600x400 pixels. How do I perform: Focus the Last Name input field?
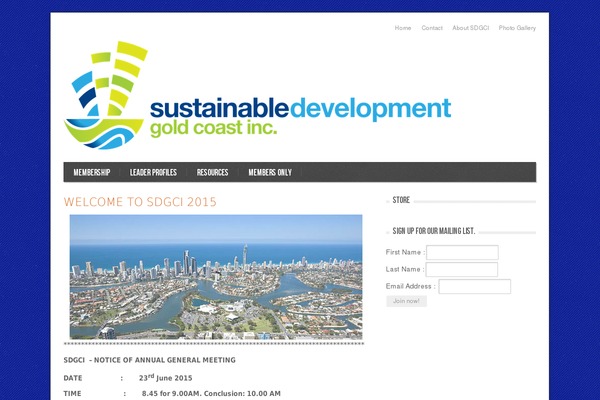pos(461,270)
